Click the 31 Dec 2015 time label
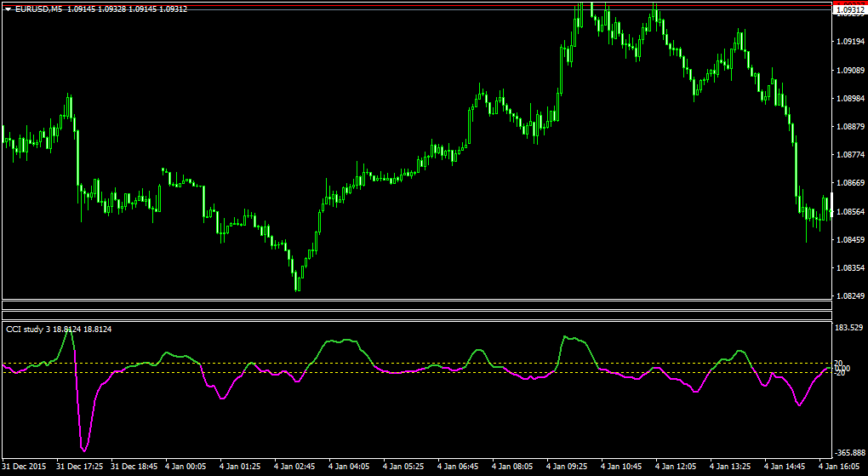This screenshot has width=868, height=476. coord(25,467)
